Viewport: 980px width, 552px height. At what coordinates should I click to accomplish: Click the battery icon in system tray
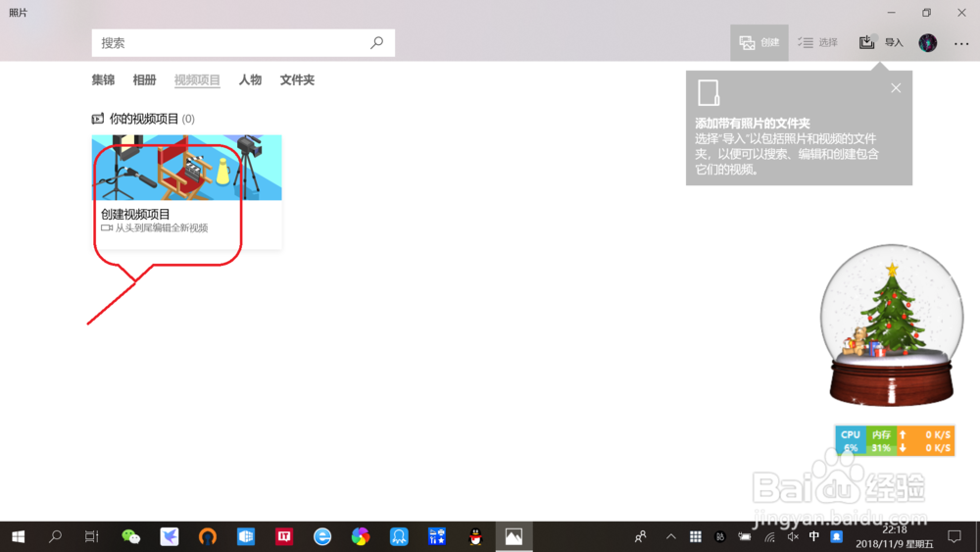(745, 536)
